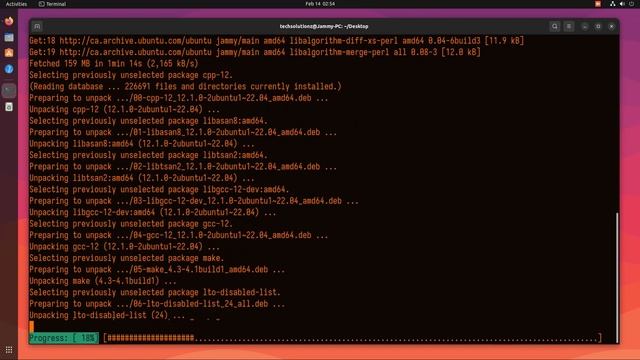Click the 'Unpacking lto-disabled-list (24)' line
The height and width of the screenshot is (360, 640).
tap(107, 315)
